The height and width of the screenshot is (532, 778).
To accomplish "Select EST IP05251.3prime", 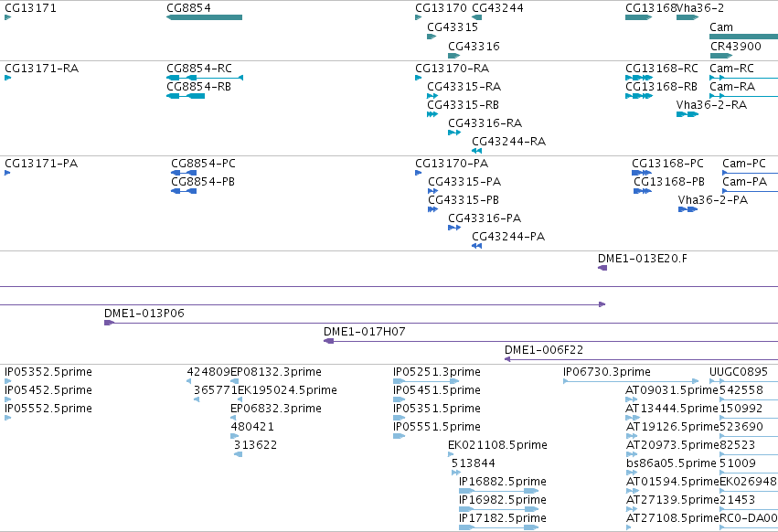I will pos(437,372).
